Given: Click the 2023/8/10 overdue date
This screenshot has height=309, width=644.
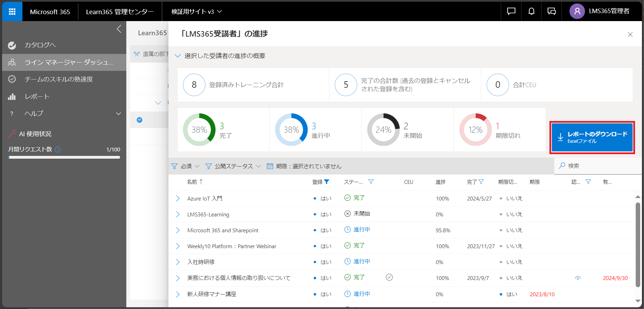Looking at the screenshot, I should (542, 294).
